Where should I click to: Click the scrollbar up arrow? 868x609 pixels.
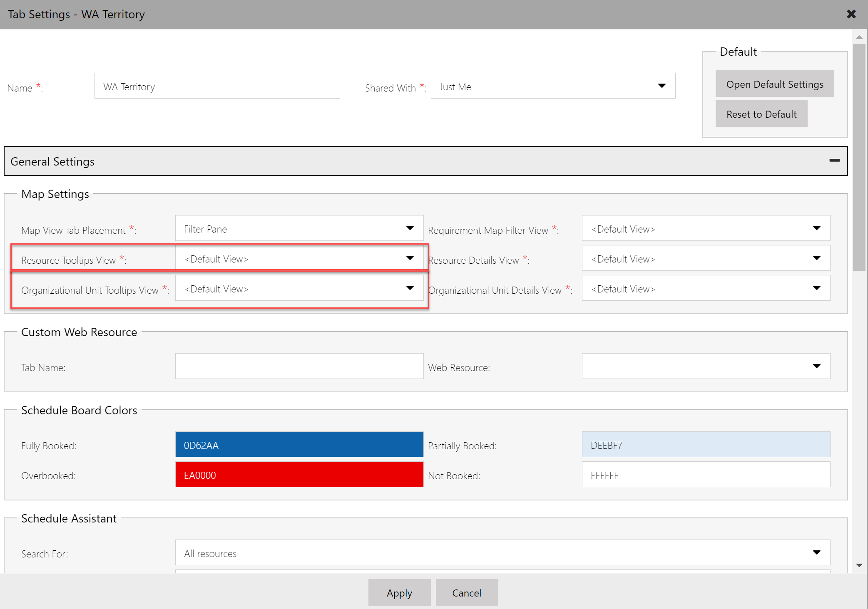(x=859, y=37)
